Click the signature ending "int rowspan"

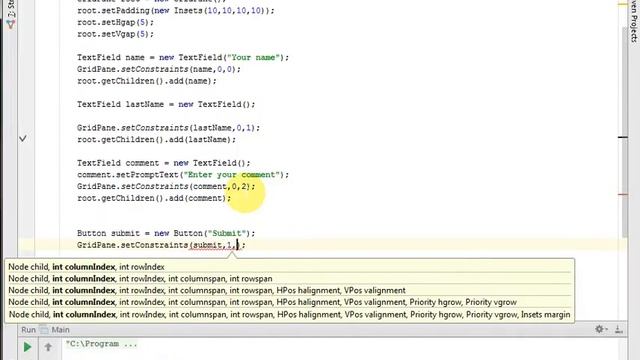pos(140,278)
